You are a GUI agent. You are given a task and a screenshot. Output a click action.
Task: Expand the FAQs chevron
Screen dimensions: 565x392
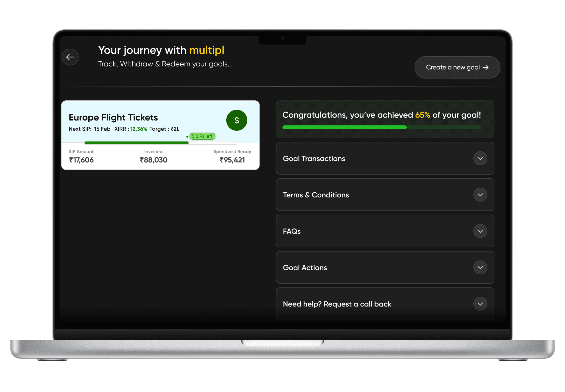(x=480, y=231)
